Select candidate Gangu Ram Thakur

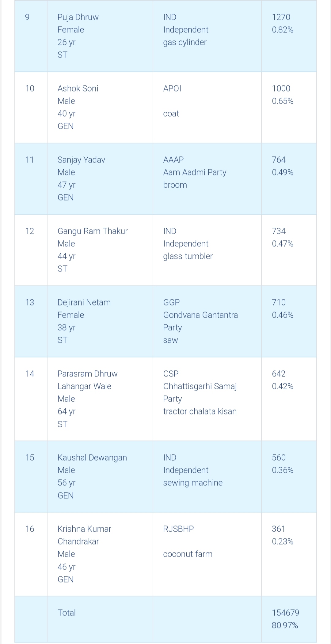(93, 231)
